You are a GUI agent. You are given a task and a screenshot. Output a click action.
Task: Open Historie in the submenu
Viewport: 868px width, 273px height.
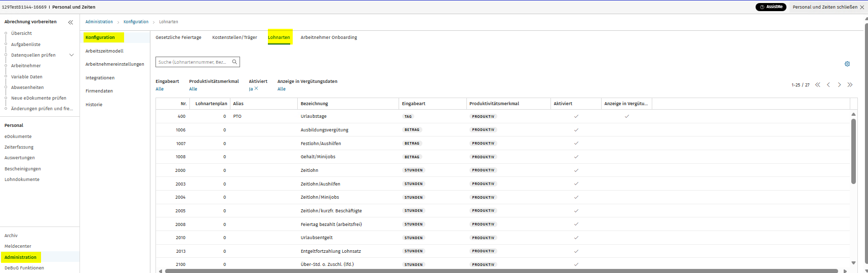(x=94, y=105)
